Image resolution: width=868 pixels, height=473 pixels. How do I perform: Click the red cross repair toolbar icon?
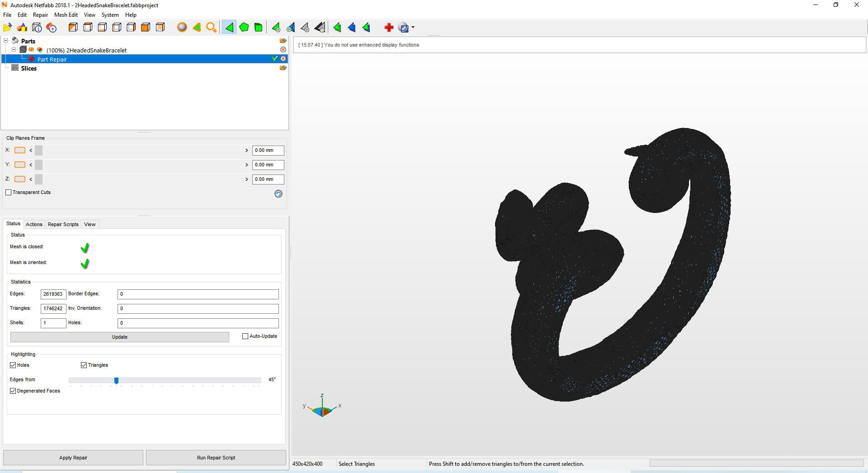389,28
